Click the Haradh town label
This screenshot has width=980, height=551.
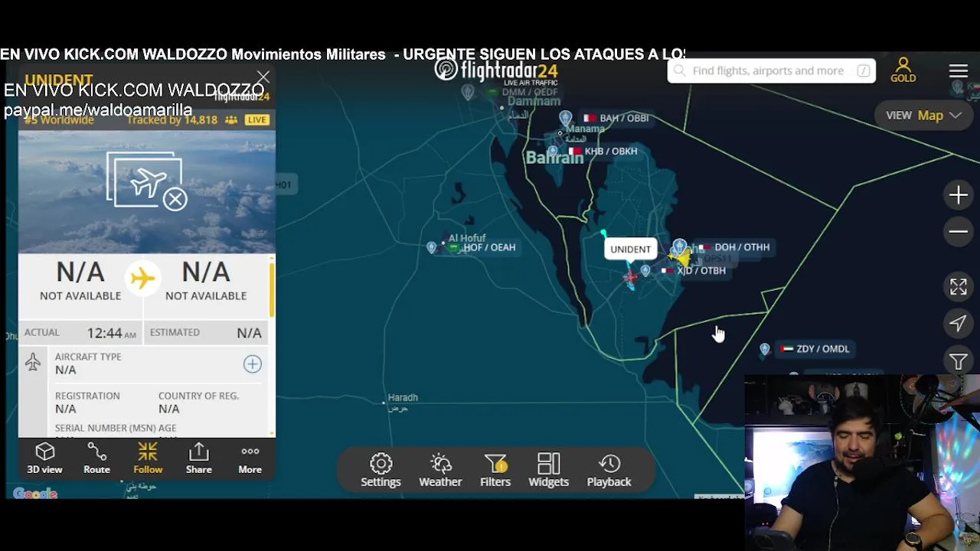403,397
